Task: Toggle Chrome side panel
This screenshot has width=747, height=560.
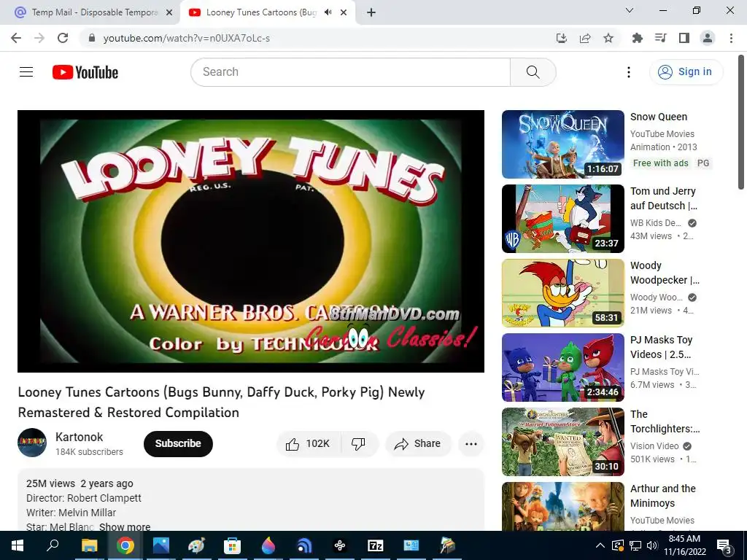Action: click(x=684, y=38)
